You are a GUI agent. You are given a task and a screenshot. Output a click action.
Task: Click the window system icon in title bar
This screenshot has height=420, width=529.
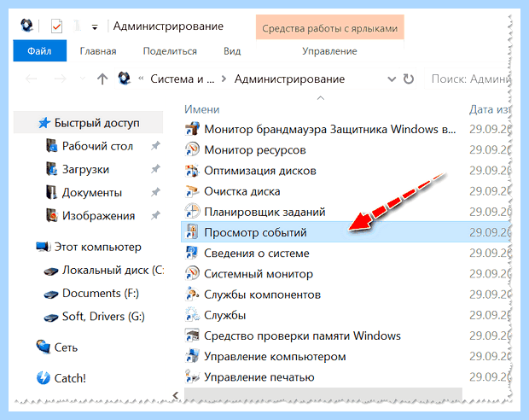26,26
